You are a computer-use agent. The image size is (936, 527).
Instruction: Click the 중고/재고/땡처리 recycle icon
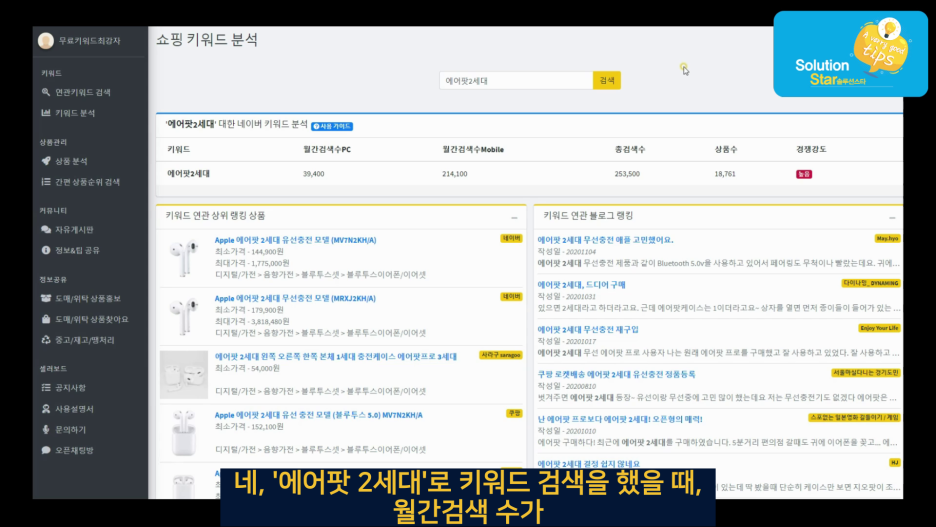coord(46,340)
